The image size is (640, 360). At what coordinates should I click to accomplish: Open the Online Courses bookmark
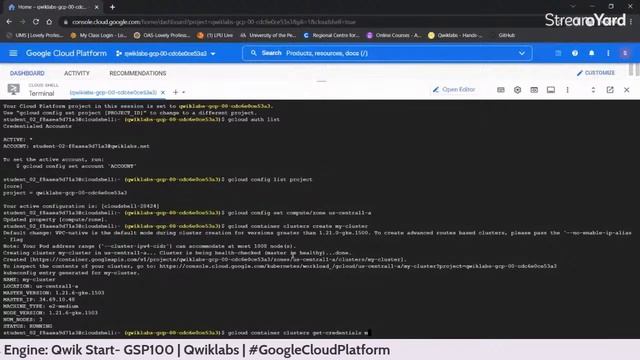pyautogui.click(x=394, y=35)
